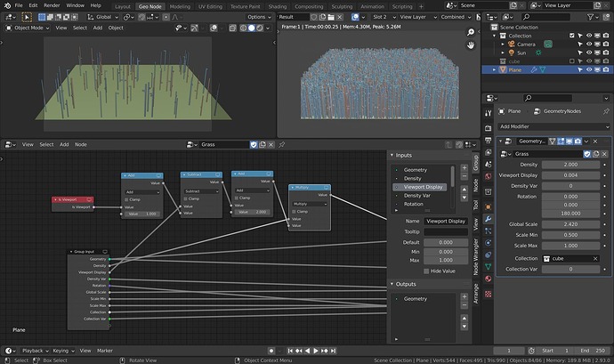This screenshot has height=364, width=614.
Task: Click the Max value field in Inputs
Action: (x=446, y=260)
